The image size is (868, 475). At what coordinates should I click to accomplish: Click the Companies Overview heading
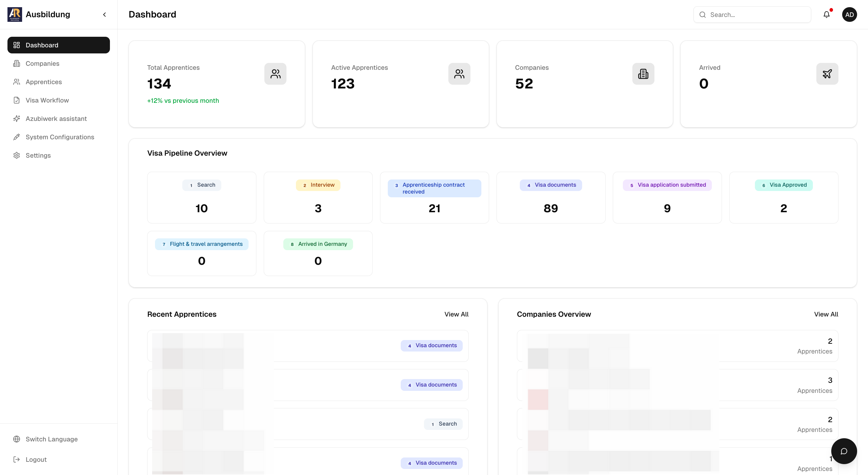tap(554, 314)
